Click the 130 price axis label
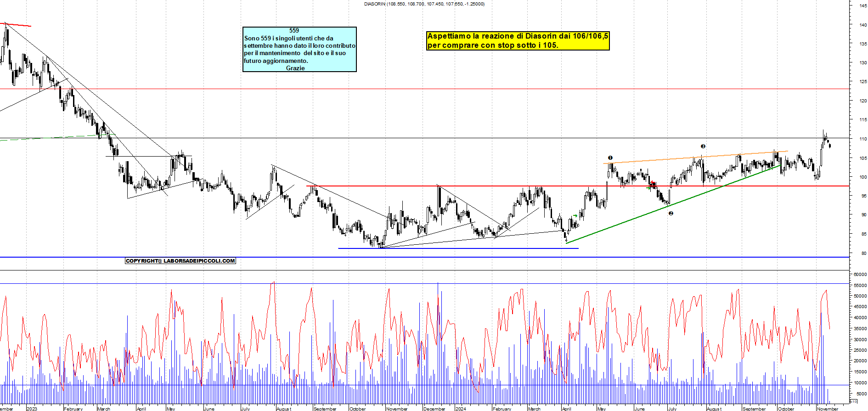The width and height of the screenshot is (868, 411). tap(863, 63)
